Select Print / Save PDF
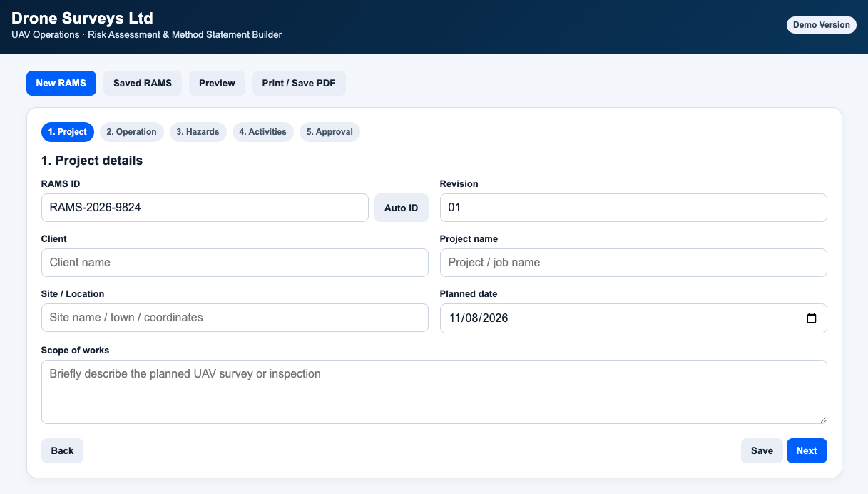The width and height of the screenshot is (868, 494). 299,83
